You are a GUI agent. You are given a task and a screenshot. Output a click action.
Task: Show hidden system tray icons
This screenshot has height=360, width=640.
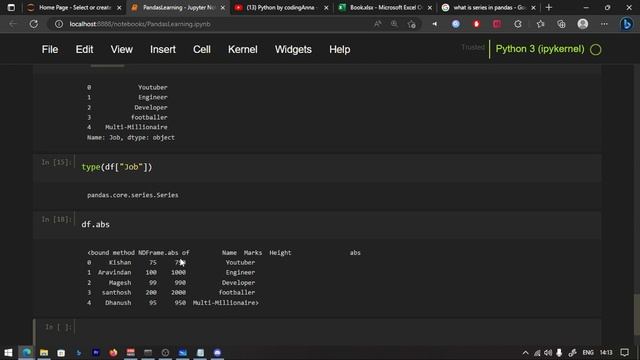pyautogui.click(x=525, y=353)
